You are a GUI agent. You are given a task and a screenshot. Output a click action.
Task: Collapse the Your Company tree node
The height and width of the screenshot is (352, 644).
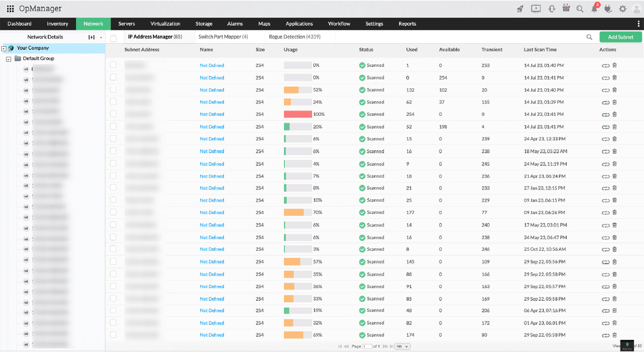coord(4,49)
